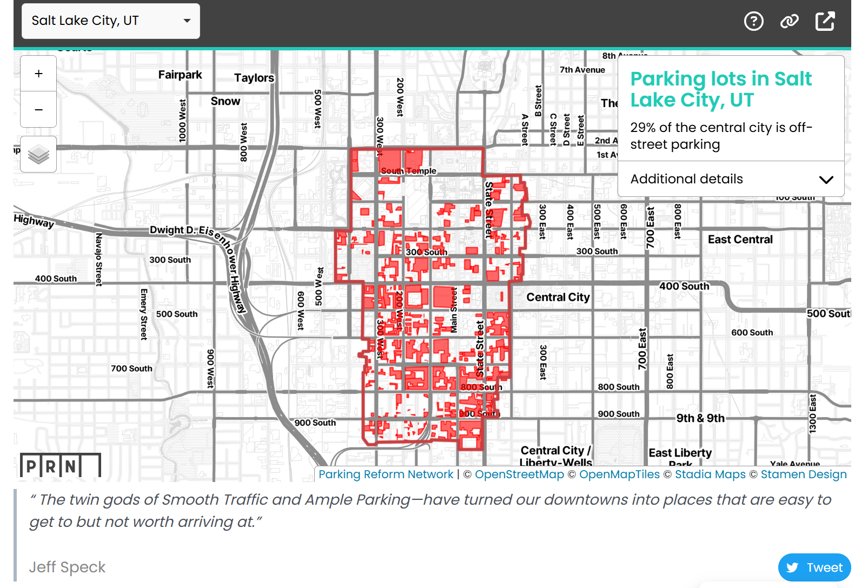
Task: Click the PRN logo on the map
Action: 60,466
